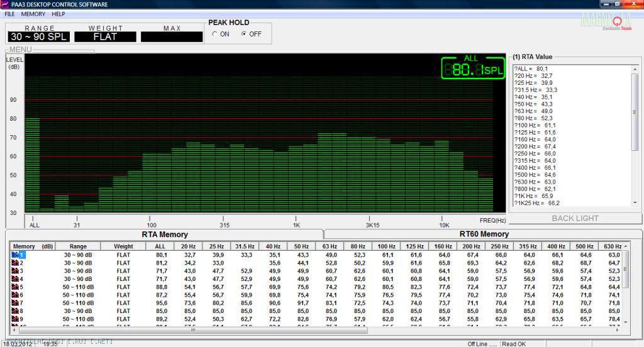
Task: Click the Range column header
Action: [78, 246]
